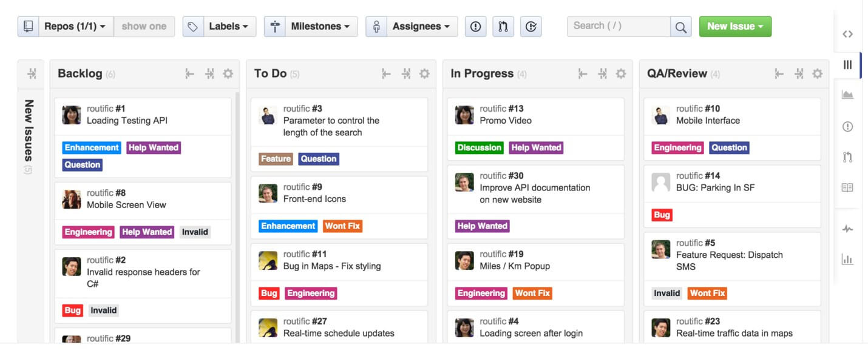Click the search magnifying glass button
Image resolution: width=868 pixels, height=353 pixels.
(680, 27)
